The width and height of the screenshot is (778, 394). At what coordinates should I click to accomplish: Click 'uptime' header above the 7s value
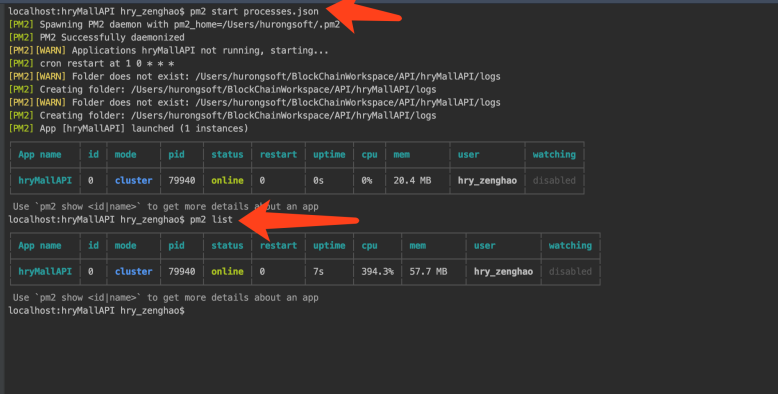(x=329, y=245)
